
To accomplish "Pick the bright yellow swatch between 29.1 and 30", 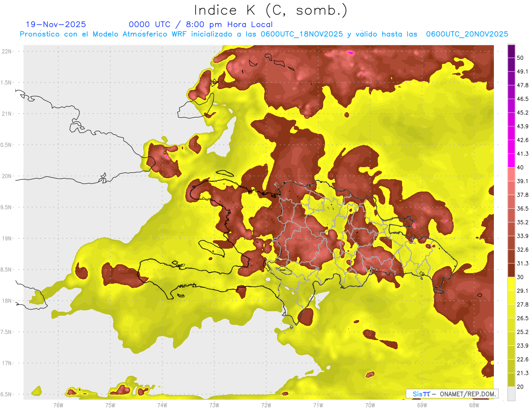I will click(x=511, y=284).
